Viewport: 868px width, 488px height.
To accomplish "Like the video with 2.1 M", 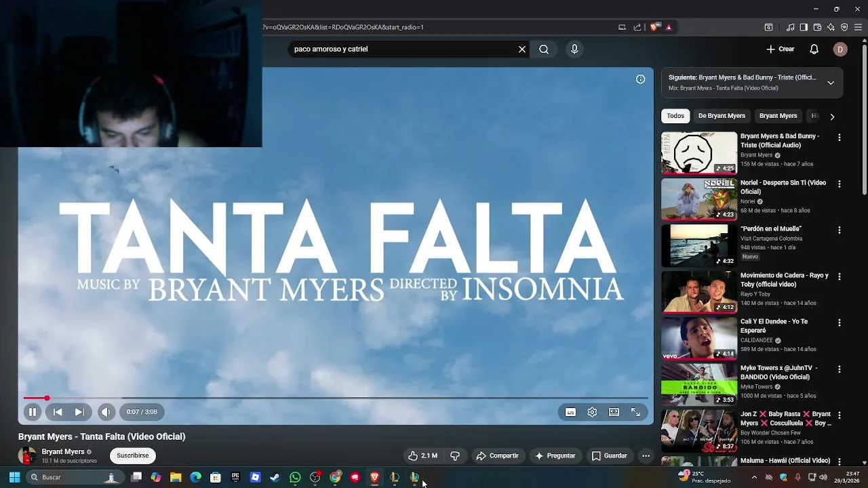I will tap(423, 455).
